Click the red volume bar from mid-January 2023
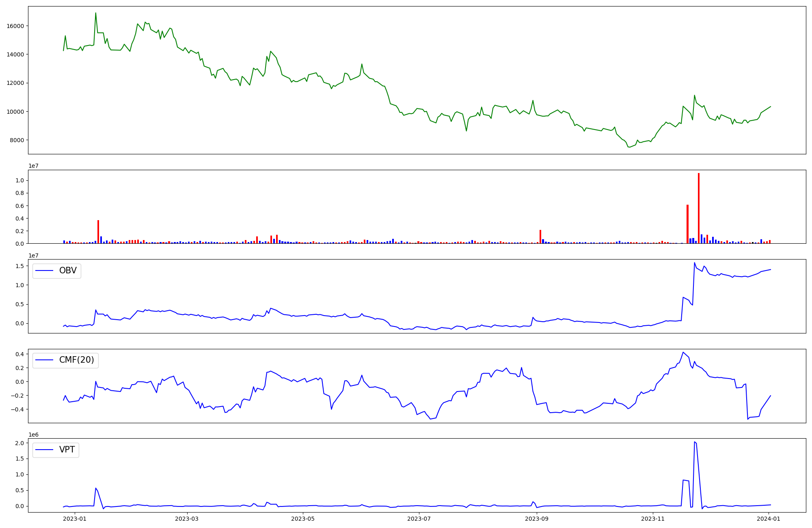812x528 pixels. (98, 232)
